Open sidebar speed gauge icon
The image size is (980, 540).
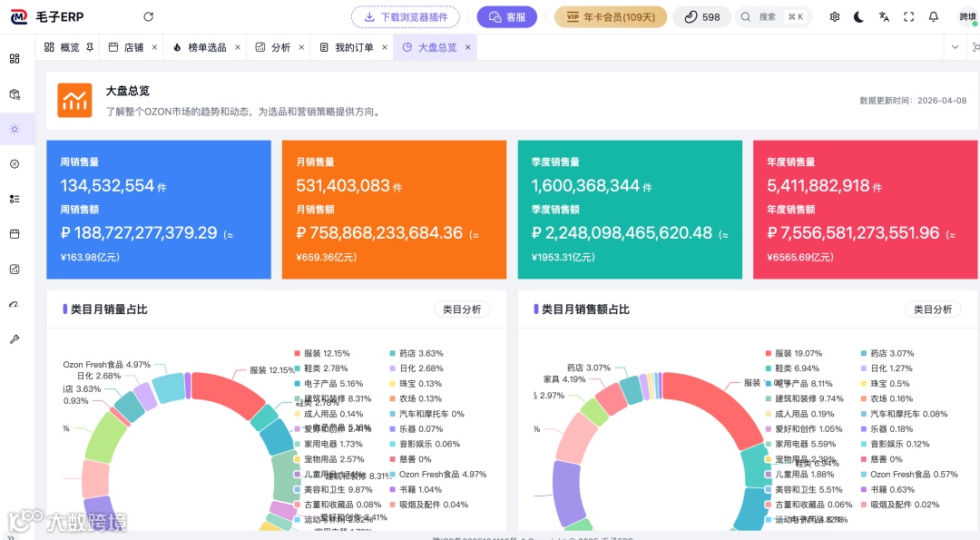(15, 304)
